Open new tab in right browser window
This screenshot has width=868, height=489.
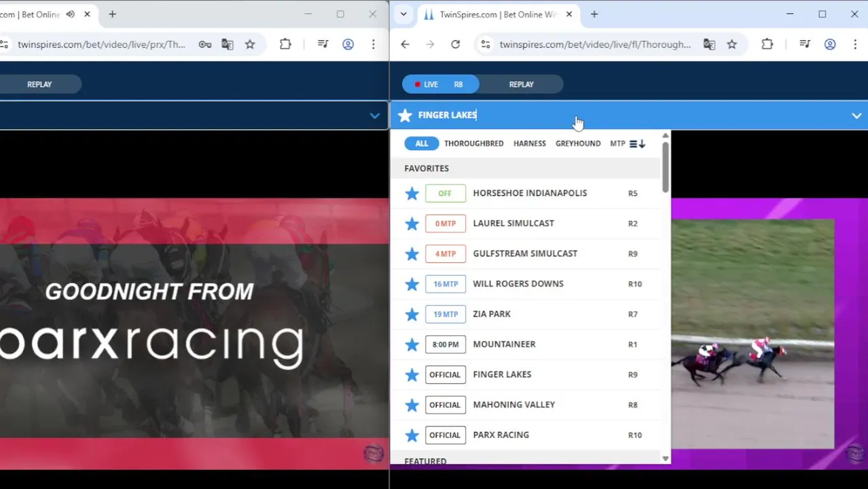coord(594,14)
